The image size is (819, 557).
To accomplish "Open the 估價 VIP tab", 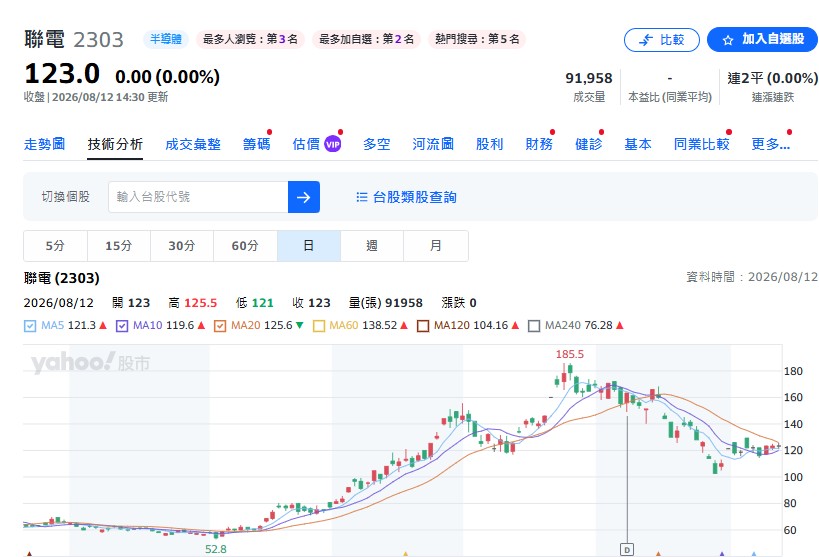I will pyautogui.click(x=317, y=144).
